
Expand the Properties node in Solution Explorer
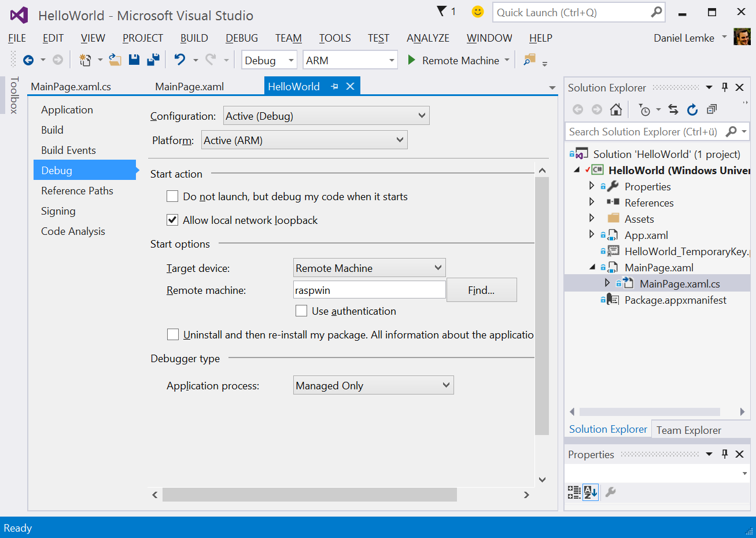[592, 186]
